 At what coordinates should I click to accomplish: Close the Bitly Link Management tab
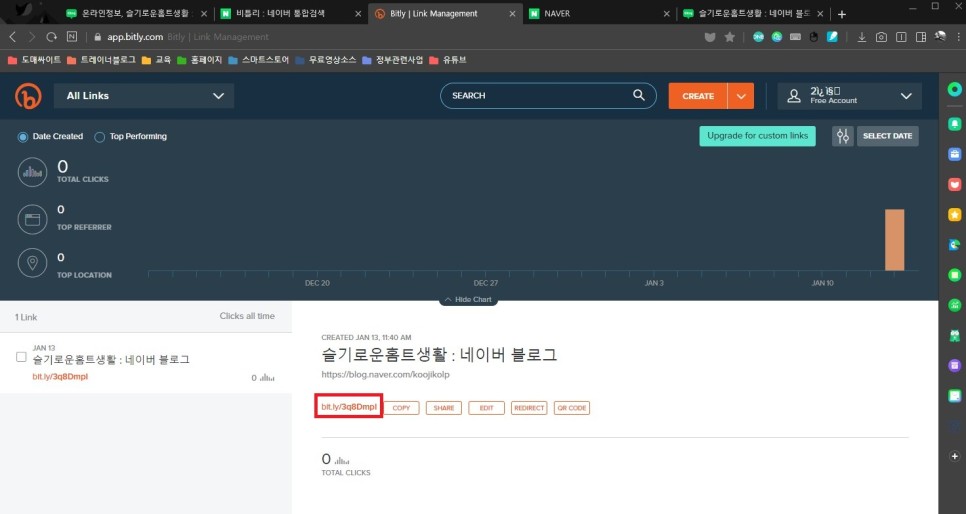[x=512, y=14]
